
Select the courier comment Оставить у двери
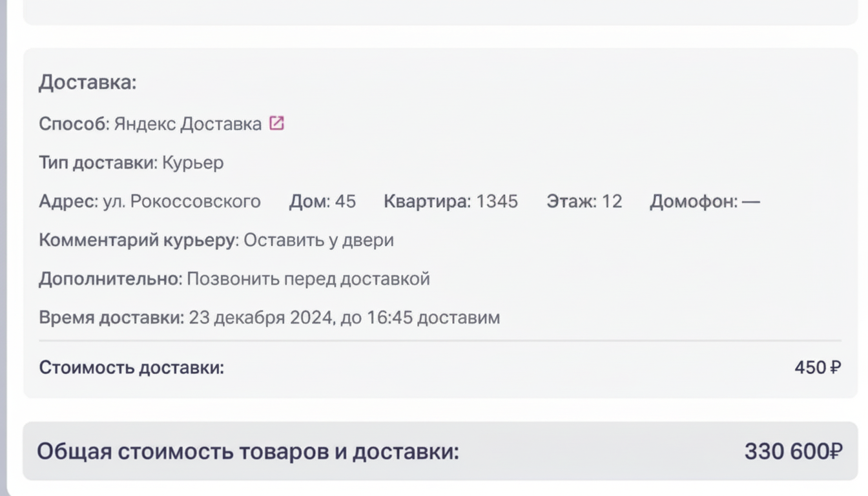[318, 240]
